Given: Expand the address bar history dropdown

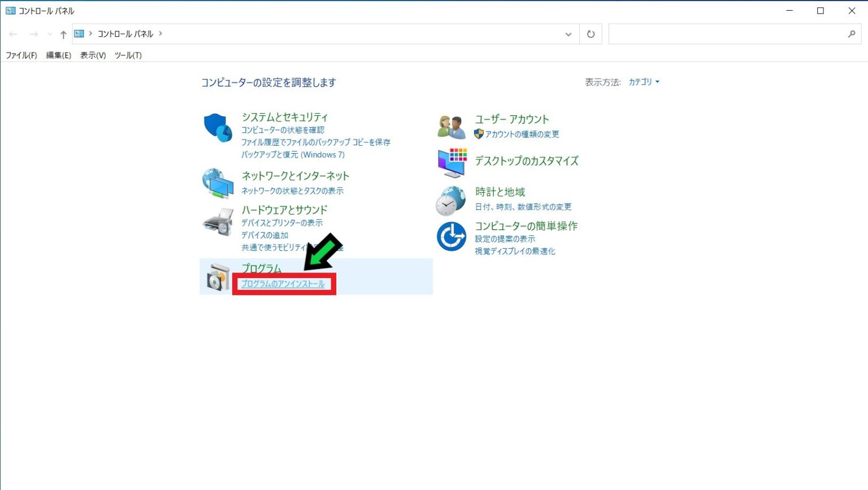Looking at the screenshot, I should pyautogui.click(x=568, y=34).
